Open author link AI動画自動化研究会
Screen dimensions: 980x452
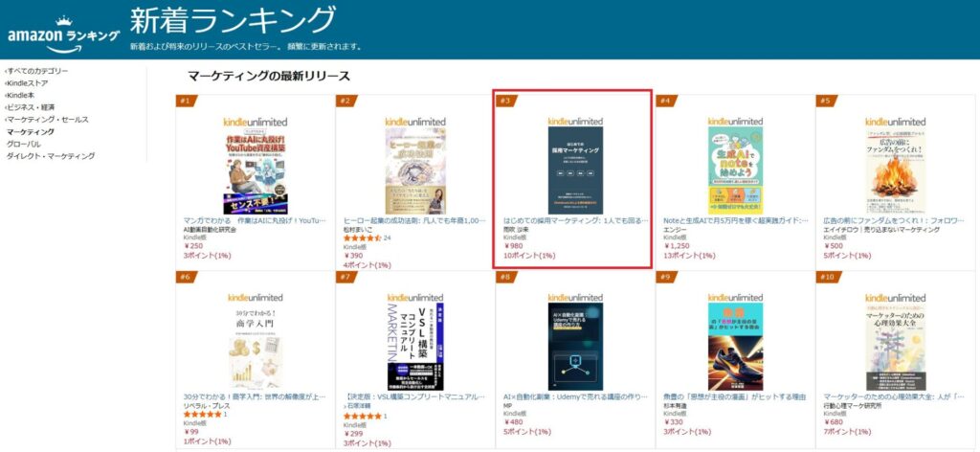pyautogui.click(x=210, y=230)
